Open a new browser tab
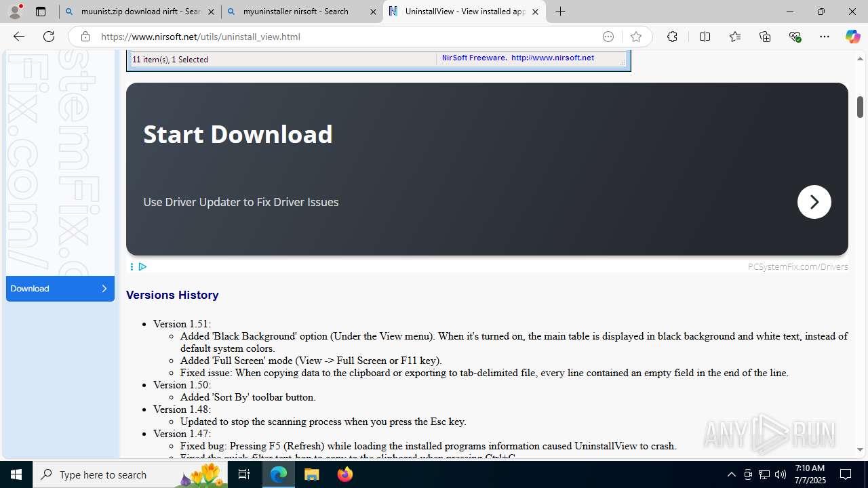Image resolution: width=868 pixels, height=488 pixels. [x=560, y=12]
